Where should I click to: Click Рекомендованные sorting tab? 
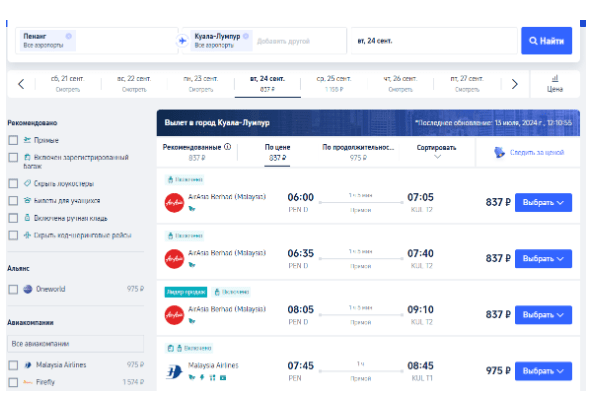pos(196,152)
